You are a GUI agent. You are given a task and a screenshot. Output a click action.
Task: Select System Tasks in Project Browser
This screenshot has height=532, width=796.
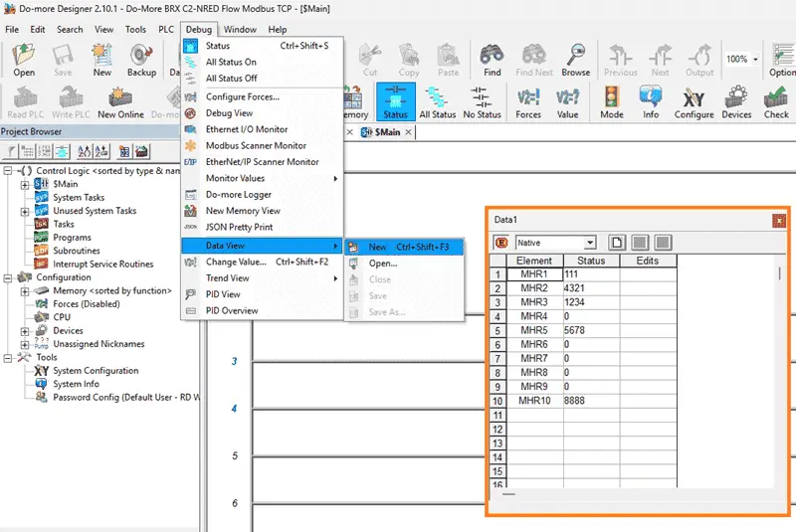[x=79, y=197]
